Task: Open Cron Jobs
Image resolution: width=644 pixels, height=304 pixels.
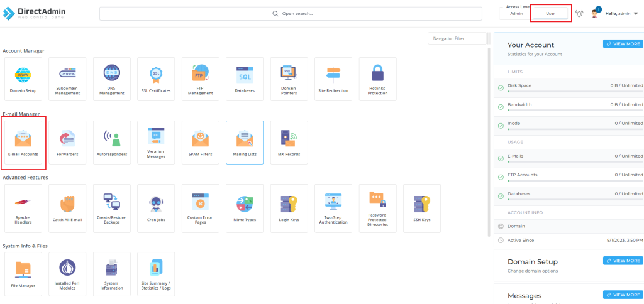Action: (x=156, y=205)
